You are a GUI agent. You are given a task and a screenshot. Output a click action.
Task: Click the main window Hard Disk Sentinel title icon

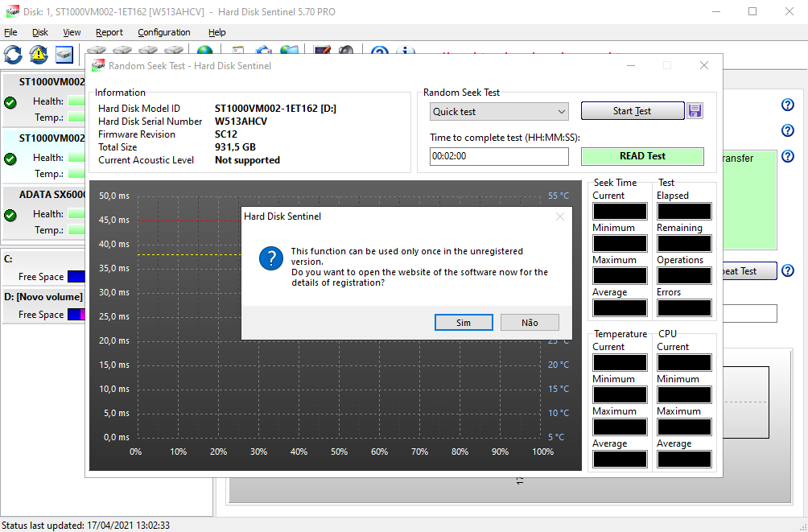(13, 11)
